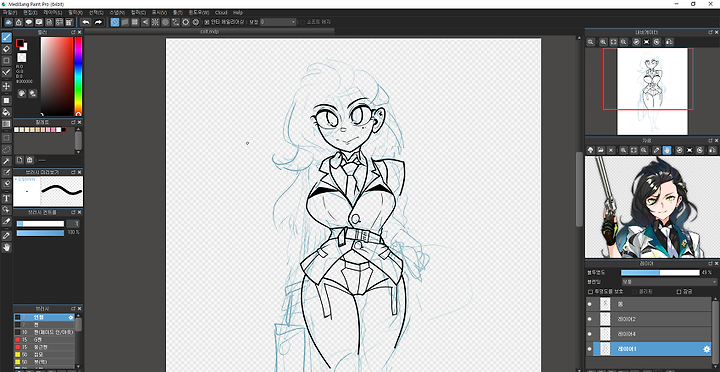
Task: Undock the Layer panel
Action: pos(710,264)
